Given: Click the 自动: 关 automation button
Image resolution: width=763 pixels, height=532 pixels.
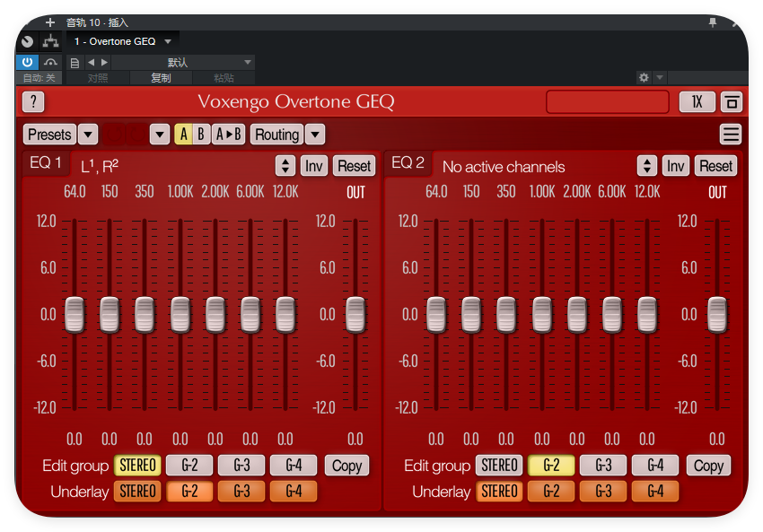Looking at the screenshot, I should 39,78.
